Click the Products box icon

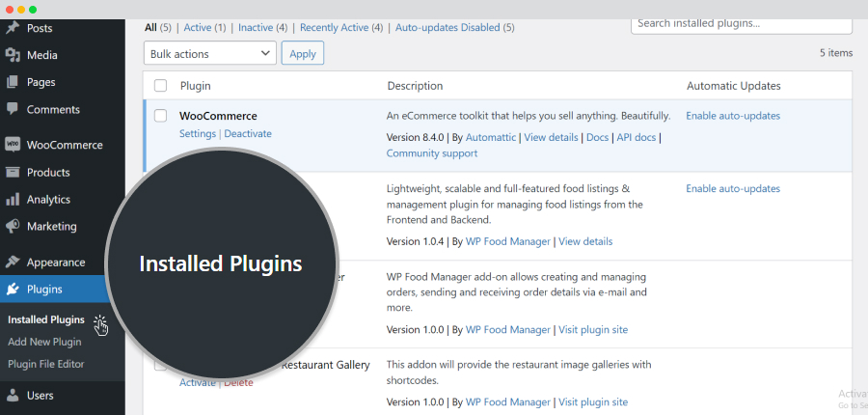(x=13, y=173)
